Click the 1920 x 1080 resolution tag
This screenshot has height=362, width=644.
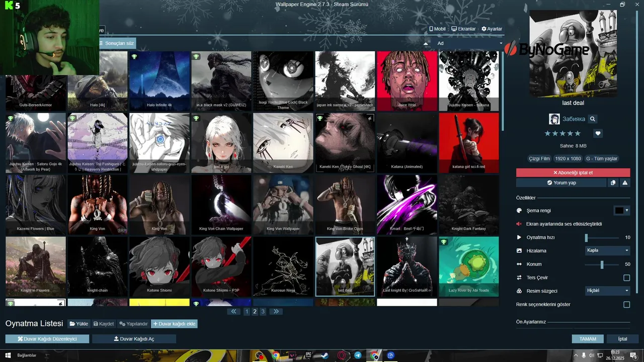point(568,159)
